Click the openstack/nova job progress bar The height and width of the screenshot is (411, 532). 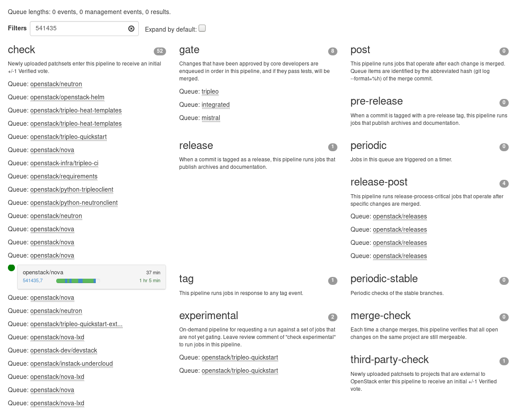[77, 281]
